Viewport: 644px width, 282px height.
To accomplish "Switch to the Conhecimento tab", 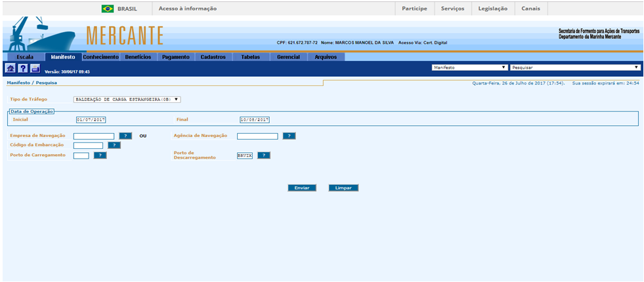I will [x=100, y=57].
